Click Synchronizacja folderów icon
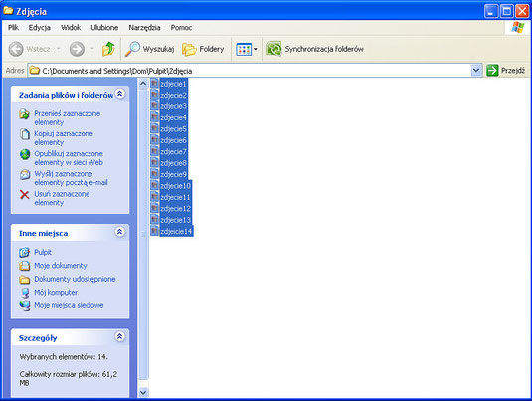532x401 pixels. [274, 49]
